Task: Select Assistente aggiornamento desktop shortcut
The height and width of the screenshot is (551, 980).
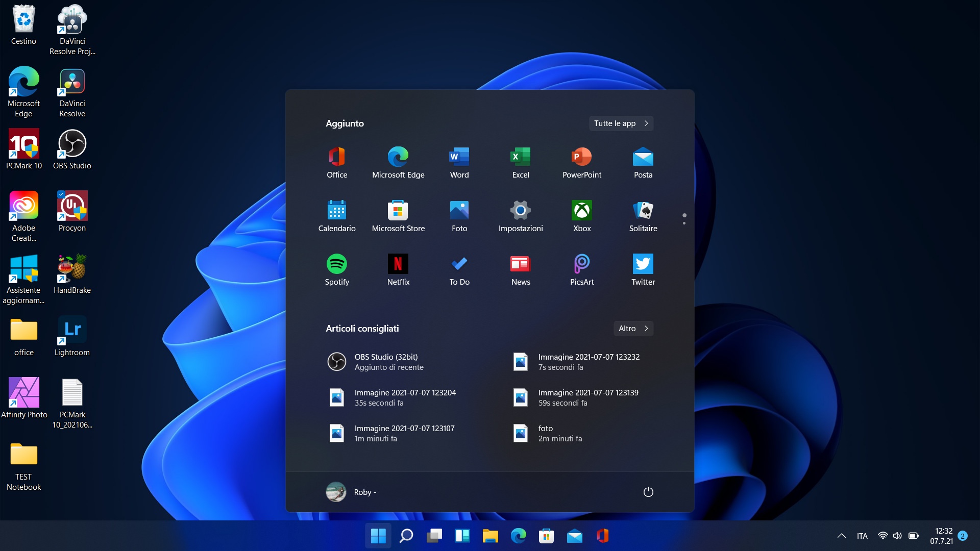Action: click(x=23, y=279)
